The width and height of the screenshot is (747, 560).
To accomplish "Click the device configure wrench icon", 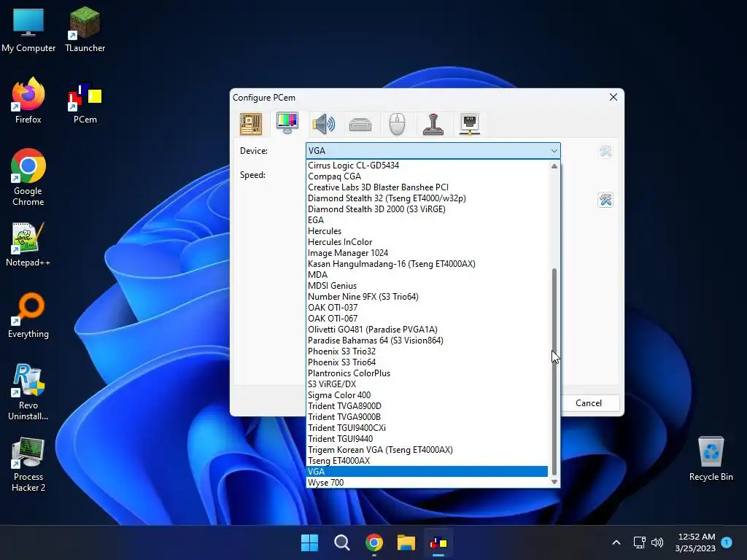I will pos(605,151).
